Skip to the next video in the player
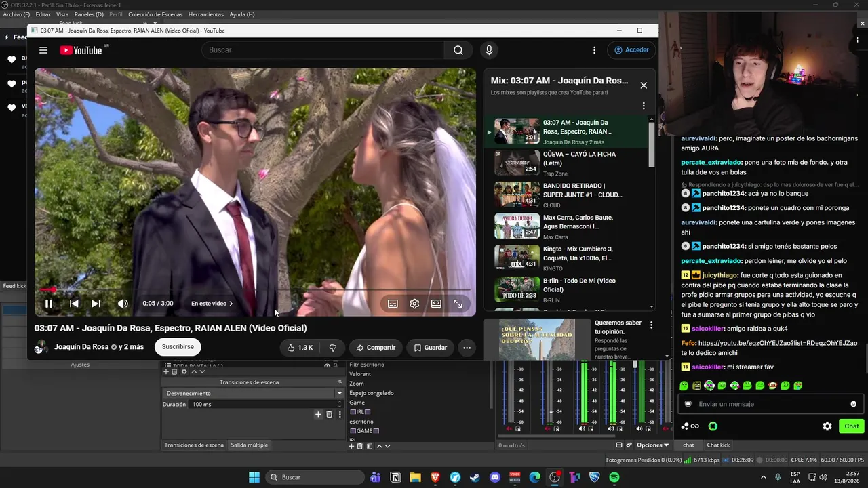 (x=96, y=304)
